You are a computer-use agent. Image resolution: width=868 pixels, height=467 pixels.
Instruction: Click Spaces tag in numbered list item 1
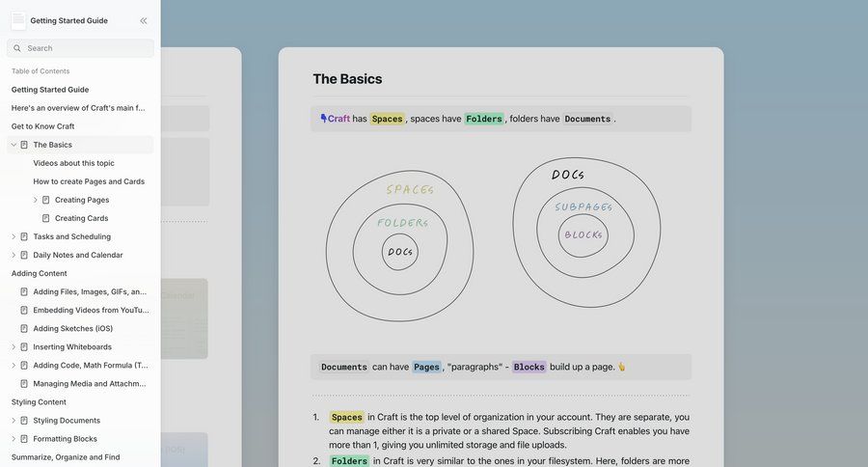[347, 417]
